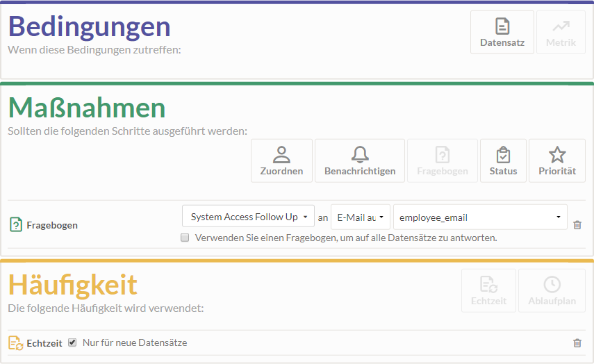594x364 pixels.
Task: Delete the Echtzeit row with trash icon
Action: tap(577, 343)
